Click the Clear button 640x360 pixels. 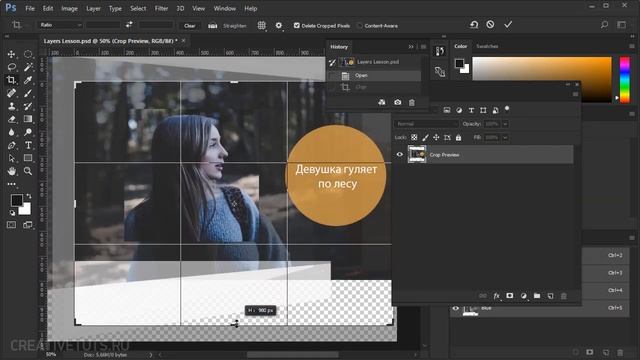pos(189,25)
